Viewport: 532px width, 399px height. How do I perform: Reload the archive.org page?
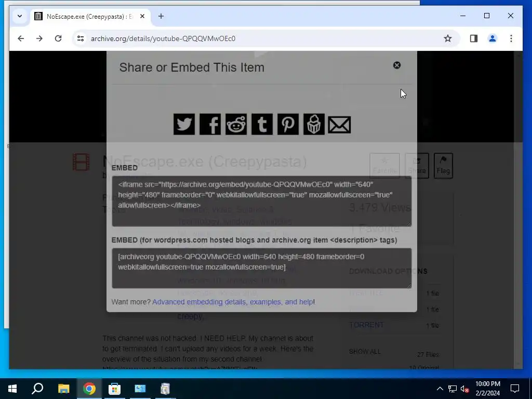click(x=58, y=38)
